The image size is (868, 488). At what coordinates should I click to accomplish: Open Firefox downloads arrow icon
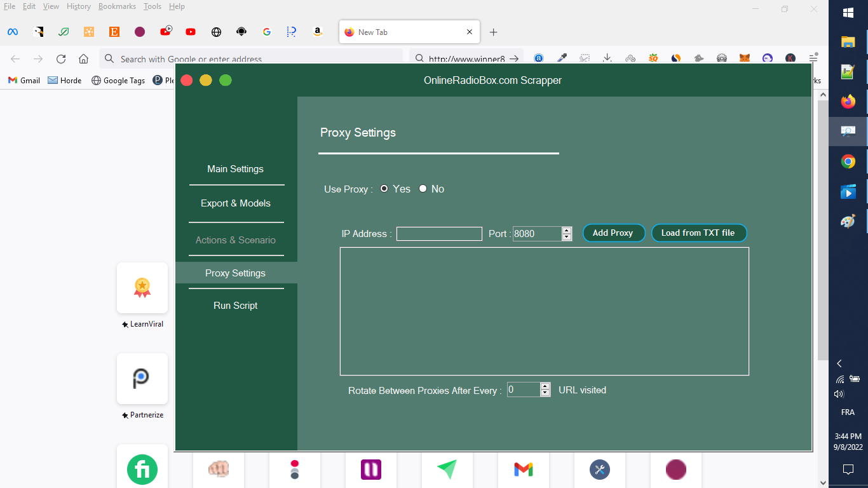pos(607,58)
